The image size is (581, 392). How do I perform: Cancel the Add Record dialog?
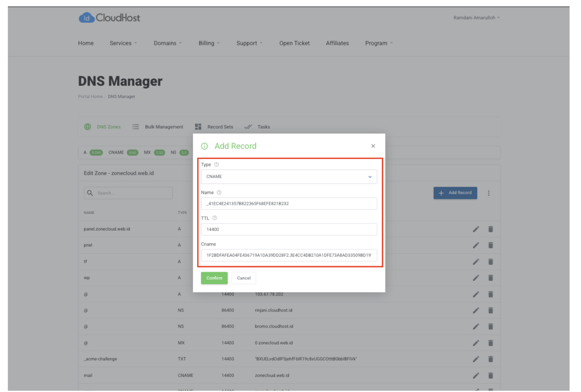(244, 278)
